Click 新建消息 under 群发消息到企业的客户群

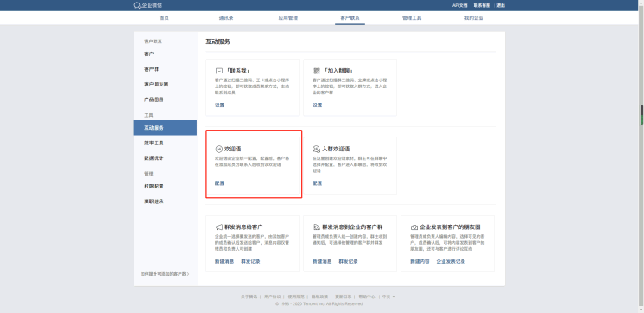pyautogui.click(x=322, y=262)
